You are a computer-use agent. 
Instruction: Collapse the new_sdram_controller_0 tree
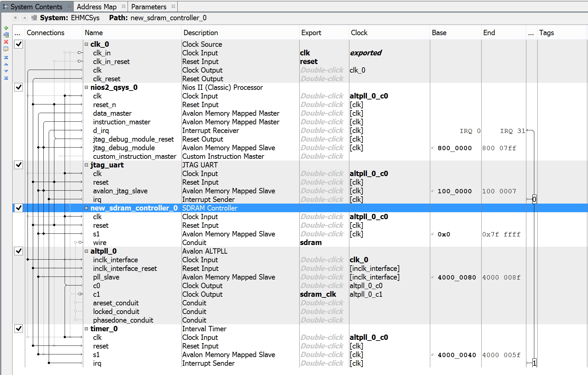click(87, 208)
